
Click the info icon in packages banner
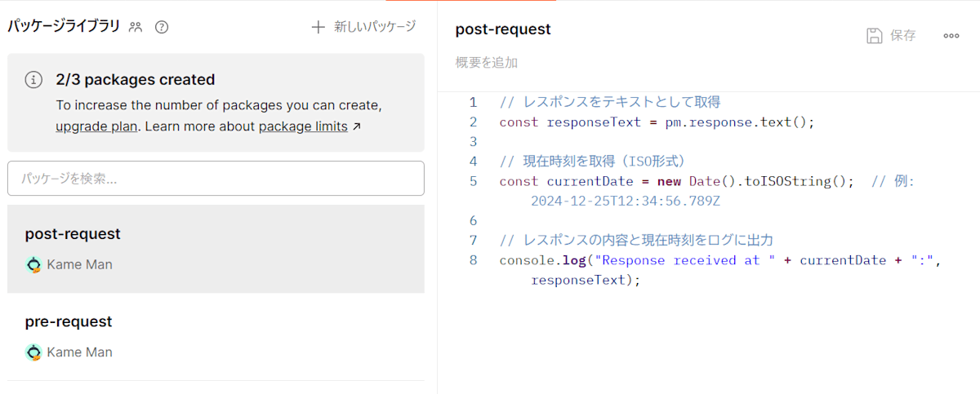33,80
